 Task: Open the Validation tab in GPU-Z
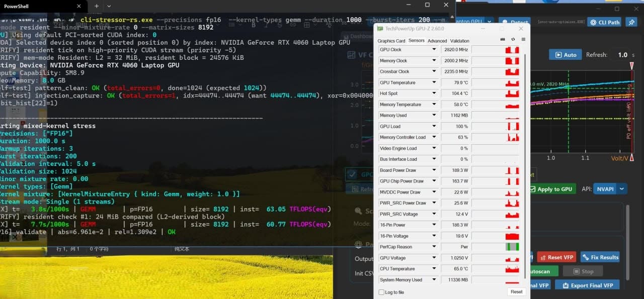(459, 41)
